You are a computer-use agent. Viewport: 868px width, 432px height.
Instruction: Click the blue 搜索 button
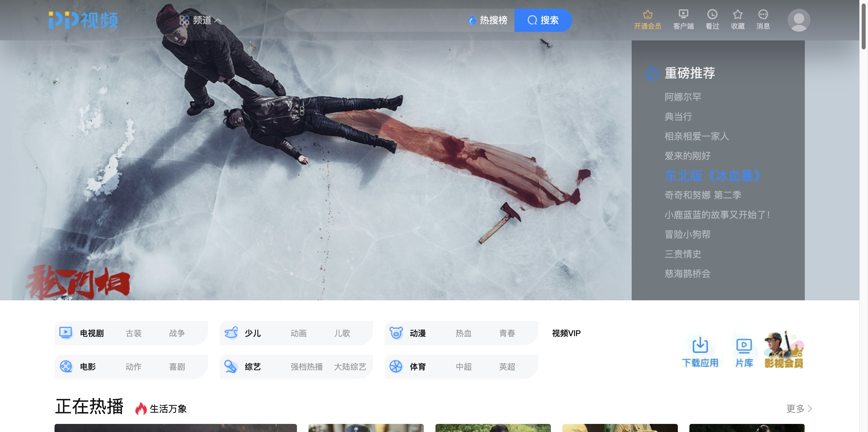coord(543,20)
